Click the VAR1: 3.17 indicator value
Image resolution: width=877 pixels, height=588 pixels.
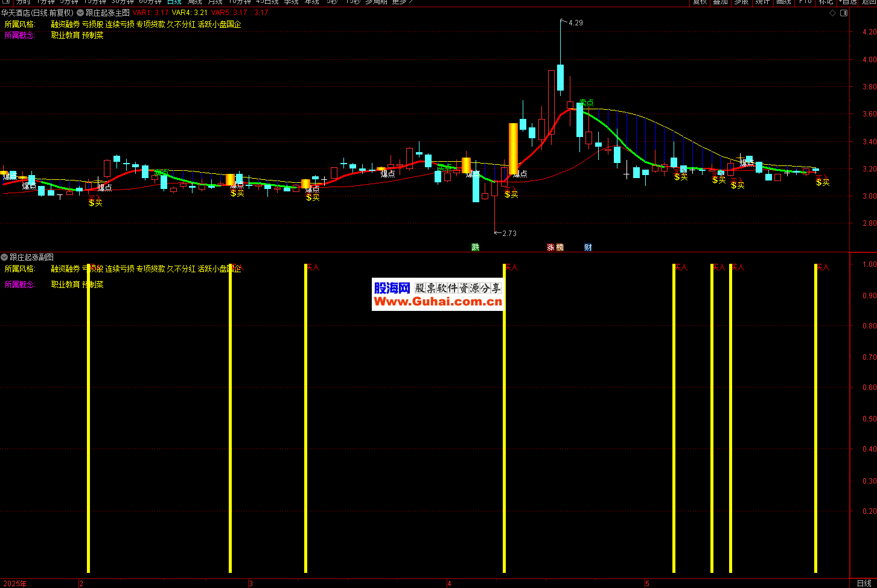point(150,13)
